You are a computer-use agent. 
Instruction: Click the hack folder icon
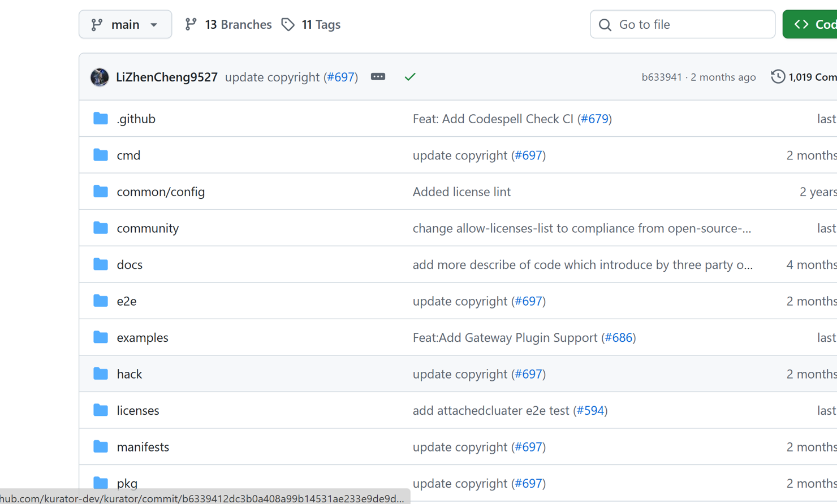click(x=101, y=373)
